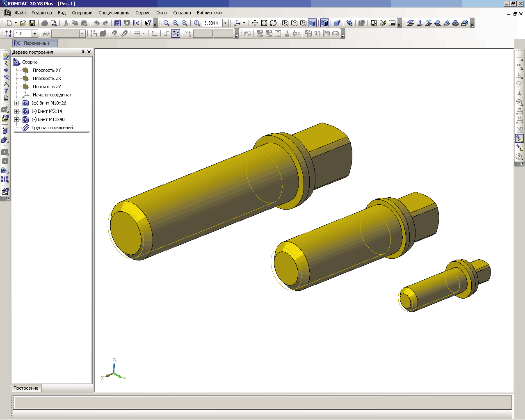Click the Переменные panel button
The height and width of the screenshot is (420, 525).
point(35,43)
